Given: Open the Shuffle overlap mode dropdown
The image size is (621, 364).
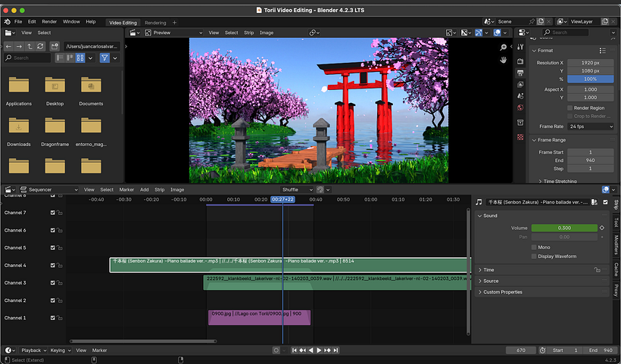Looking at the screenshot, I should [297, 190].
